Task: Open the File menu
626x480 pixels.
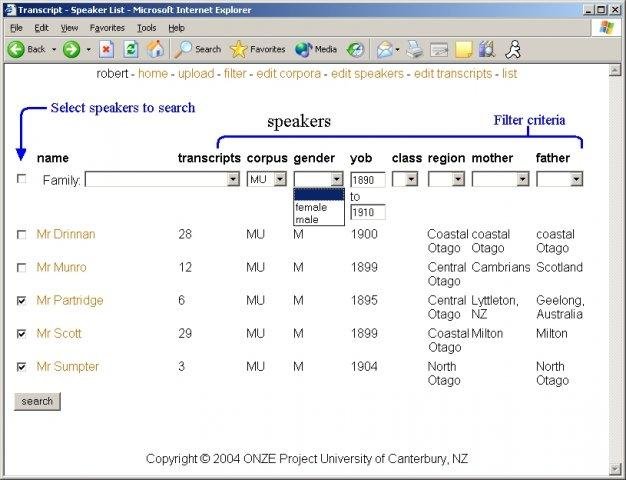Action: 16,28
